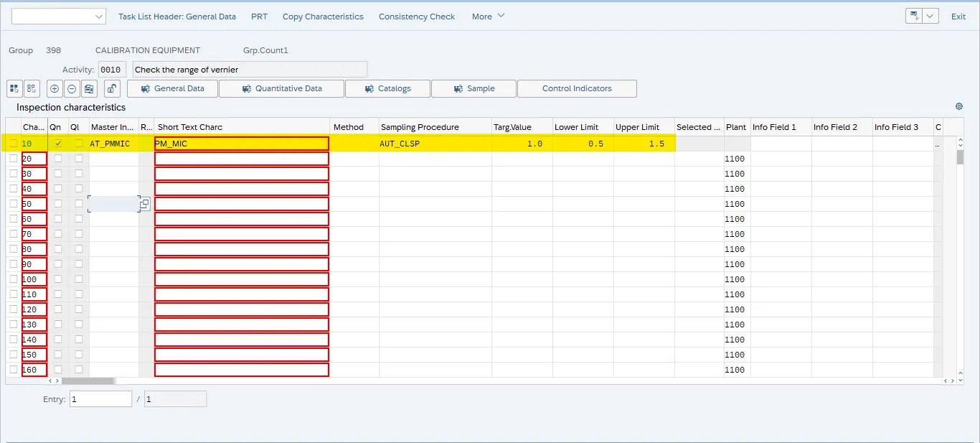The height and width of the screenshot is (443, 980).
Task: Click the copy characteristic icon beside minus
Action: tap(89, 89)
